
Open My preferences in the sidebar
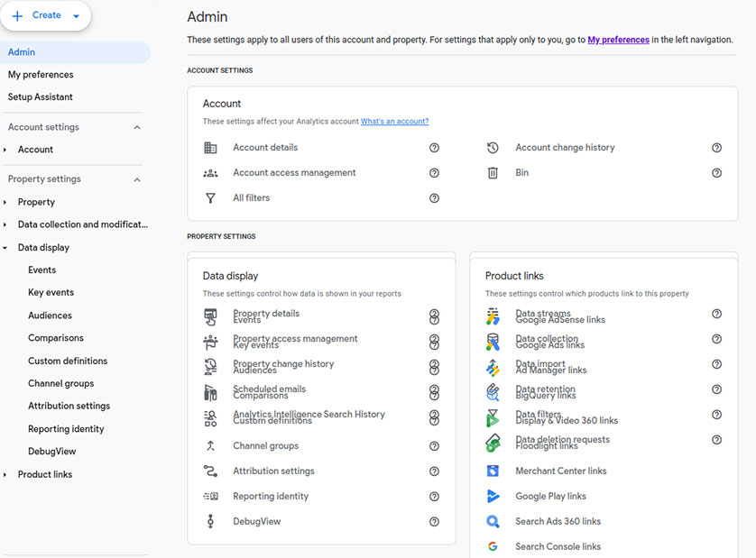41,75
